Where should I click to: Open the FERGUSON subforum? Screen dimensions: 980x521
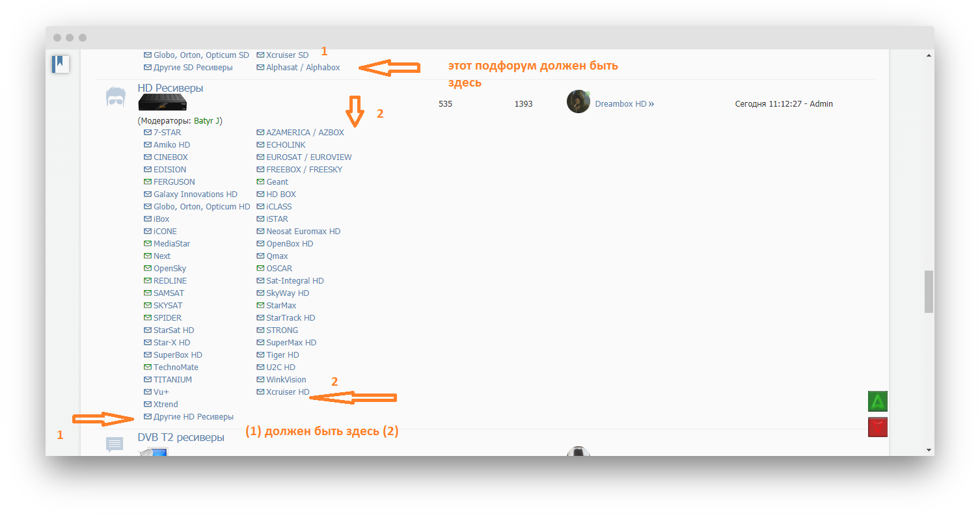174,182
